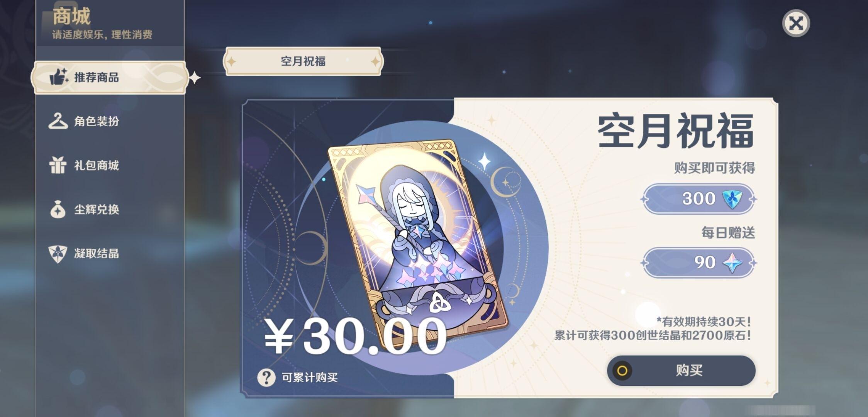Click the crystal shield icon for 凝取结晶
The height and width of the screenshot is (417, 868).
tap(58, 254)
